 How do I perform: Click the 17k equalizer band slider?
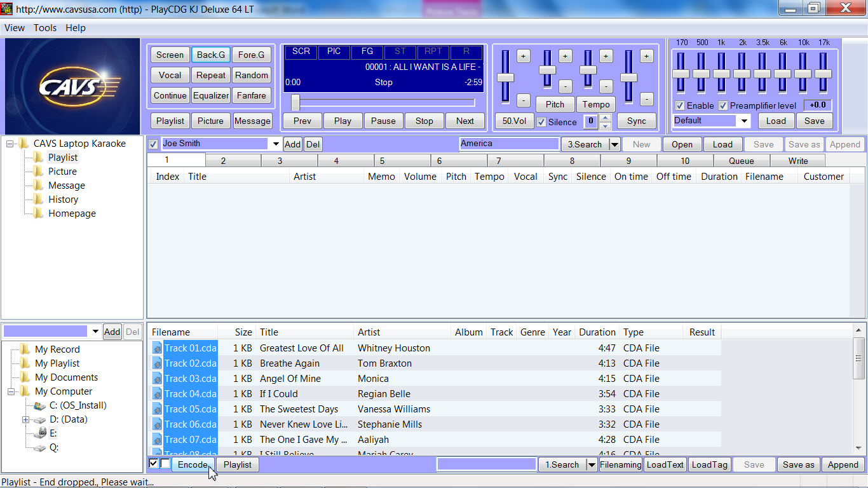(x=823, y=74)
